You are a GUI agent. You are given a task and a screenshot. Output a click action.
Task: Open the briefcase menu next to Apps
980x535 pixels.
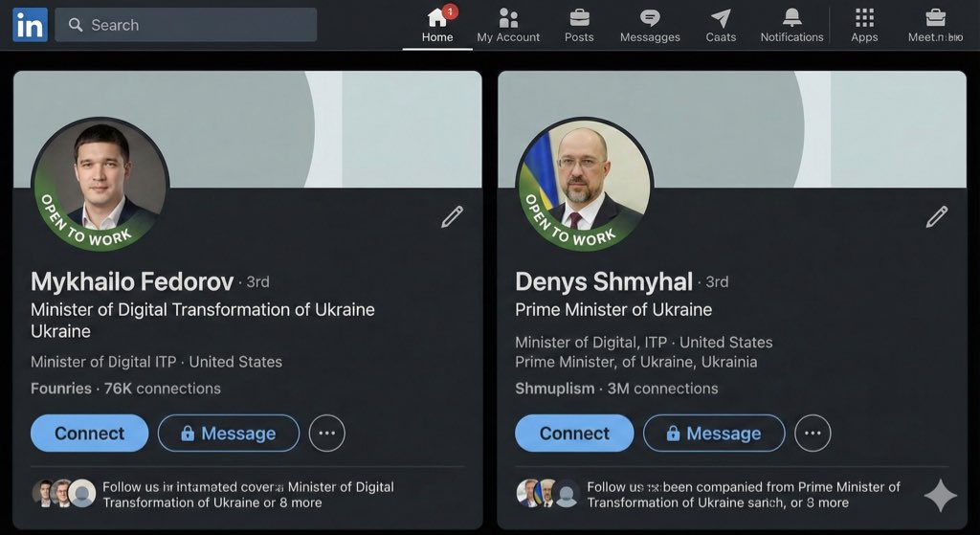[x=935, y=25]
